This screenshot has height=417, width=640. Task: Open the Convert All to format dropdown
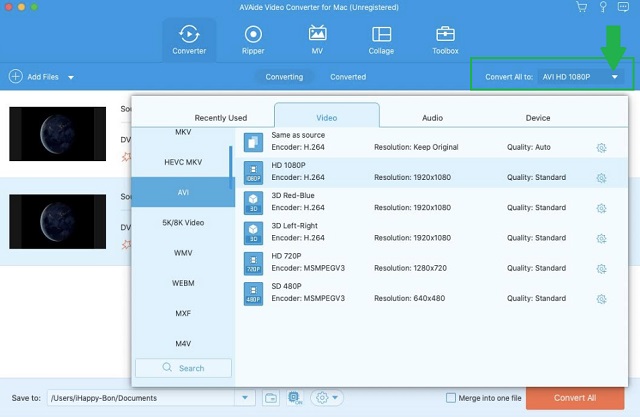point(581,77)
